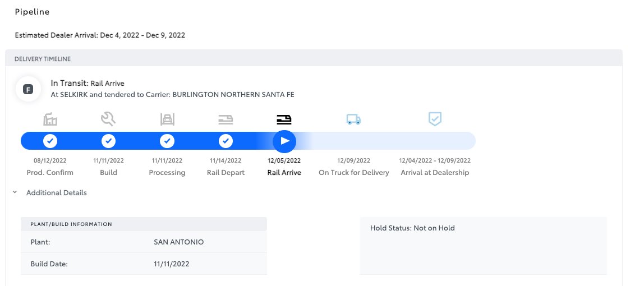This screenshot has width=644, height=286.
Task: Click the Rail Depart checkmark marker
Action: coord(226,141)
